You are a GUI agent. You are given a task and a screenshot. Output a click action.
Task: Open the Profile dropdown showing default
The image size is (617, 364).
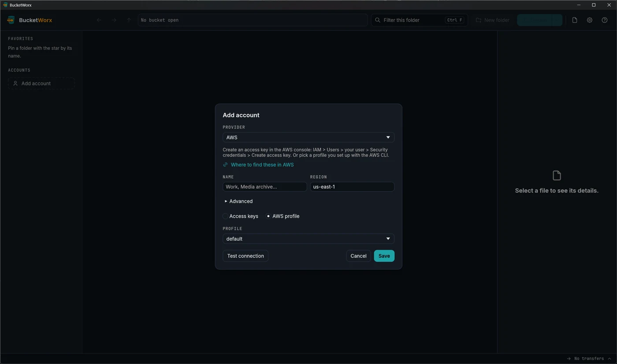pos(308,239)
